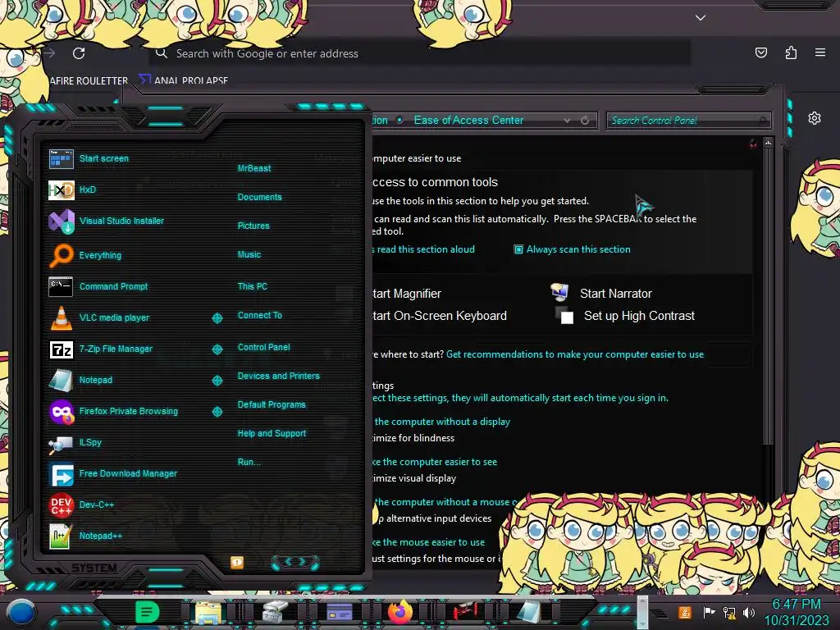Click the volume speaker tray icon

tap(749, 612)
